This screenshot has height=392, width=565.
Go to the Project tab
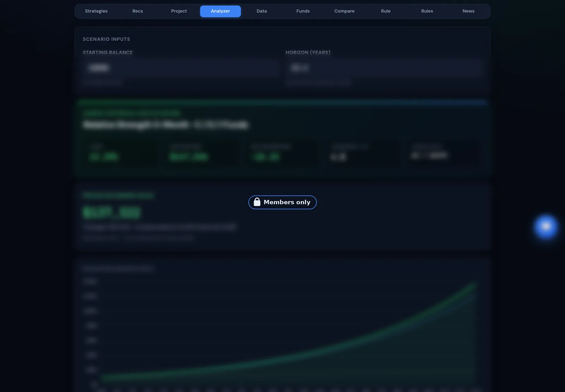point(179,11)
